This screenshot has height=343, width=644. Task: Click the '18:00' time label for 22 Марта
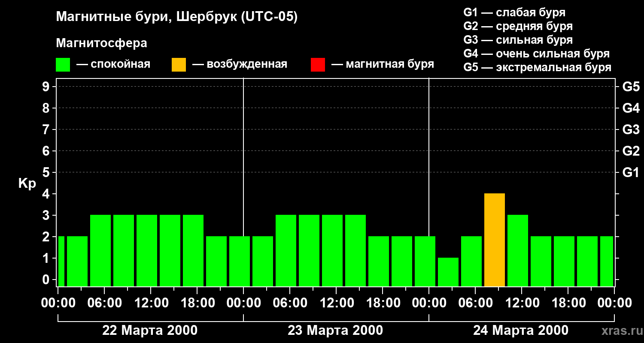pos(197,303)
